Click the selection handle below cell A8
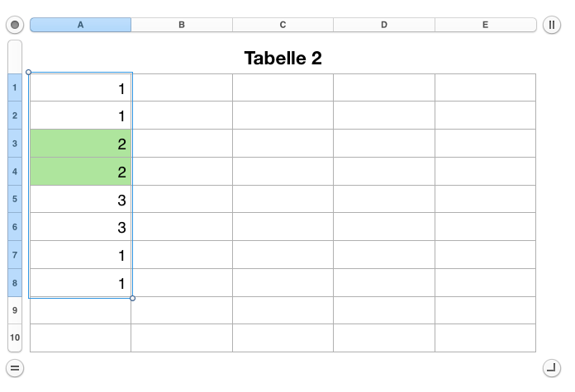 132,298
